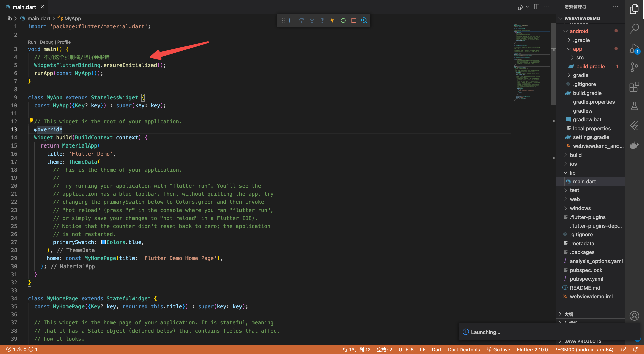The image size is (644, 354).
Task: Open the Colors.blue color swatch
Action: [103, 242]
